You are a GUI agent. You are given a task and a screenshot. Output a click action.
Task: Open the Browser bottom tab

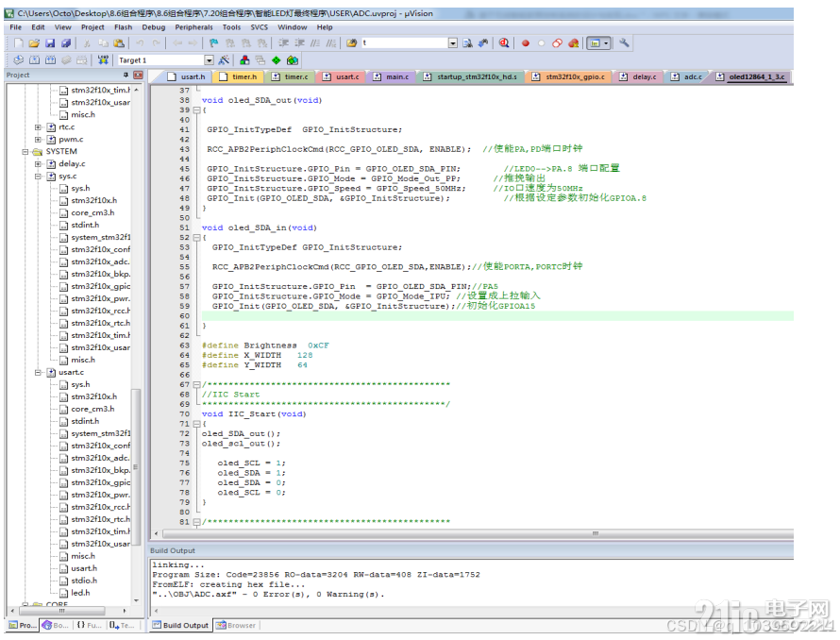(x=236, y=626)
